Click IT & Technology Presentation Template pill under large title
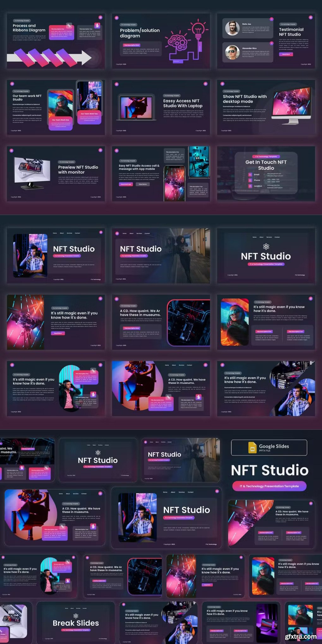Viewport: 322px width, 644px height. pyautogui.click(x=269, y=486)
